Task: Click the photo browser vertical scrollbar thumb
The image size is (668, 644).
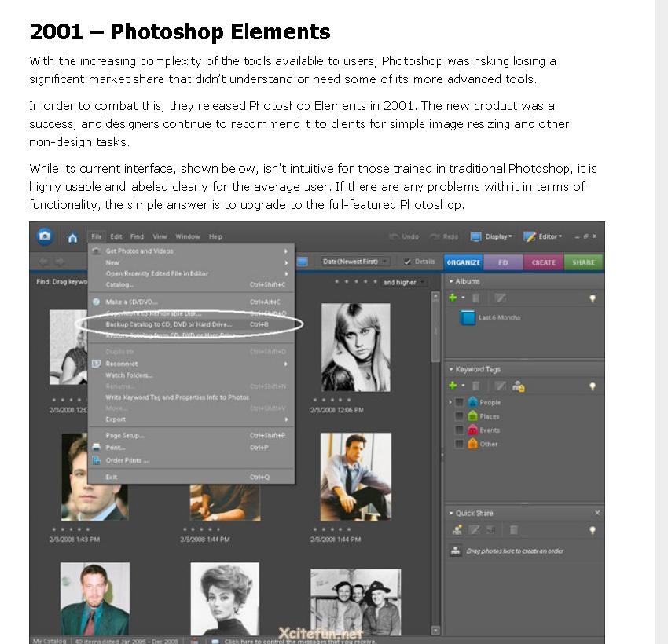Action: (435, 332)
